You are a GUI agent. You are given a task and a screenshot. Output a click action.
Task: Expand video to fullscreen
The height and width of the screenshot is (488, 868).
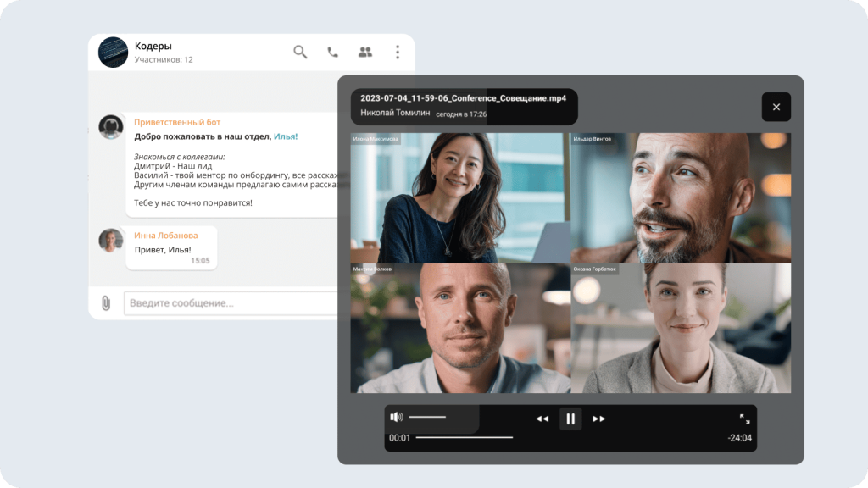coord(743,419)
